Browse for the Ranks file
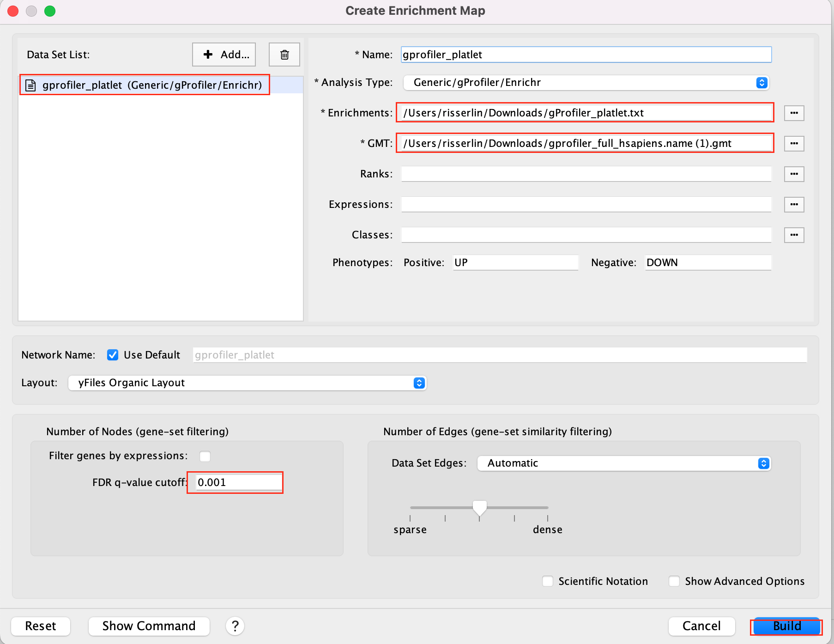Screen dimensions: 834x644 coord(794,174)
